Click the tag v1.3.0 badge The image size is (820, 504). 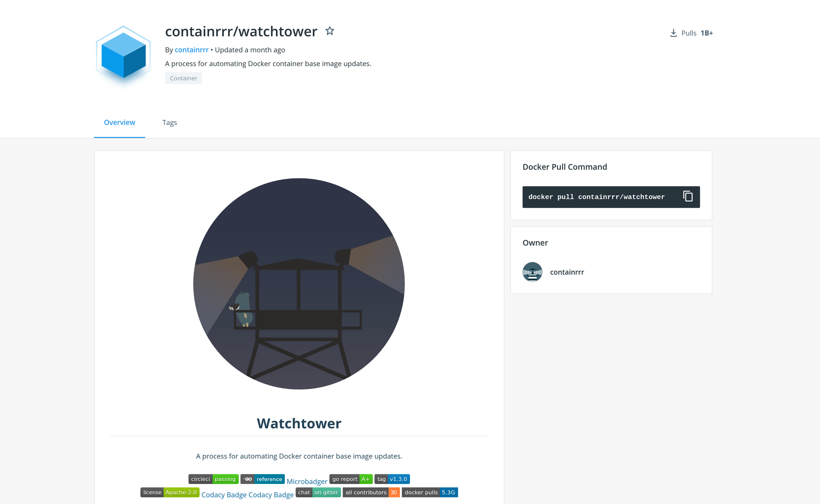click(392, 479)
